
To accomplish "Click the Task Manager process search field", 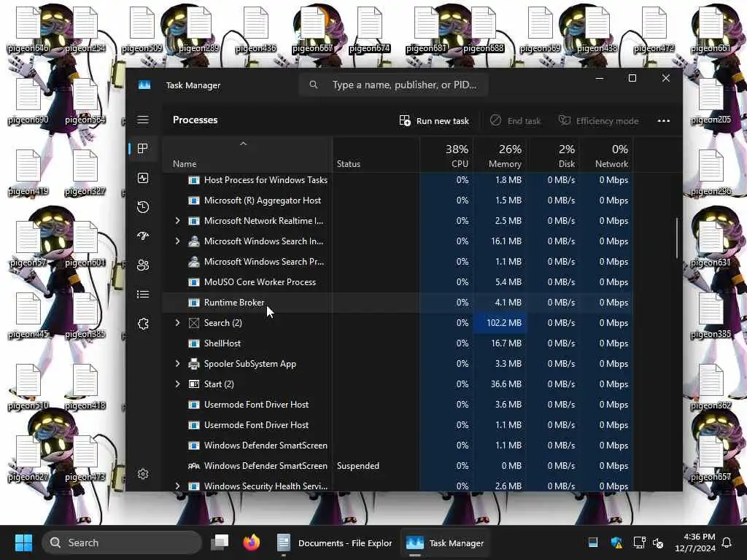I will pos(393,85).
